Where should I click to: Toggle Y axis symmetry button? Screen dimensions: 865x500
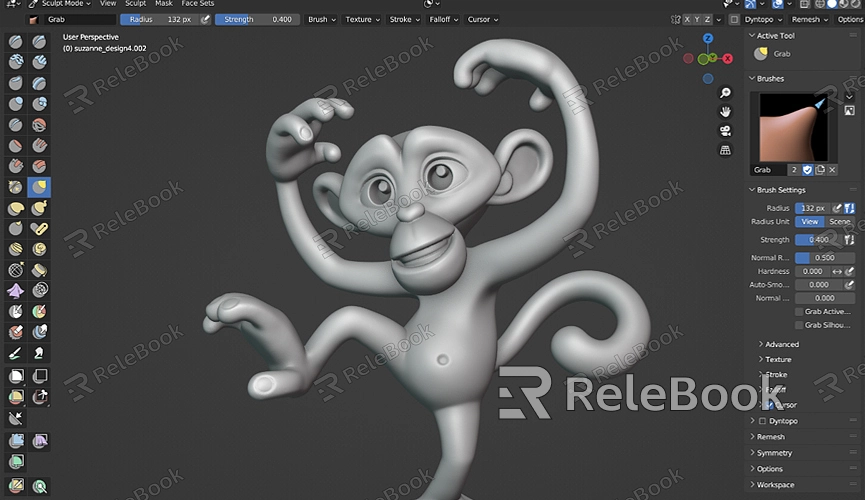[697, 19]
